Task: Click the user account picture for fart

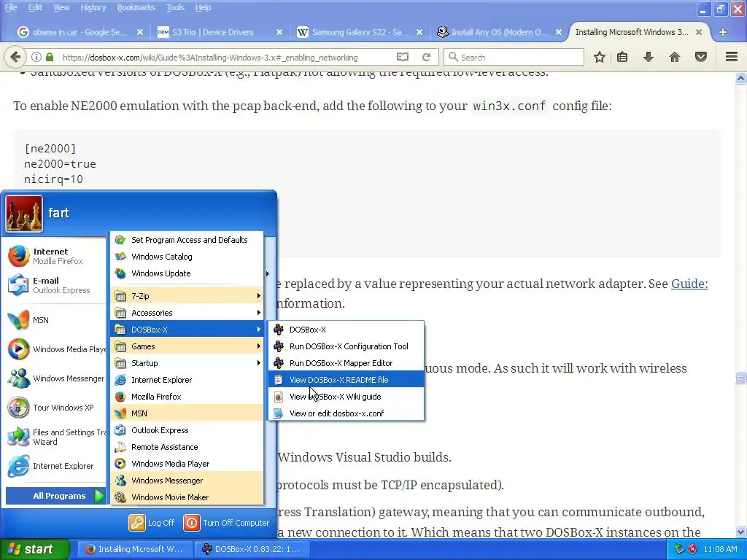Action: [24, 214]
